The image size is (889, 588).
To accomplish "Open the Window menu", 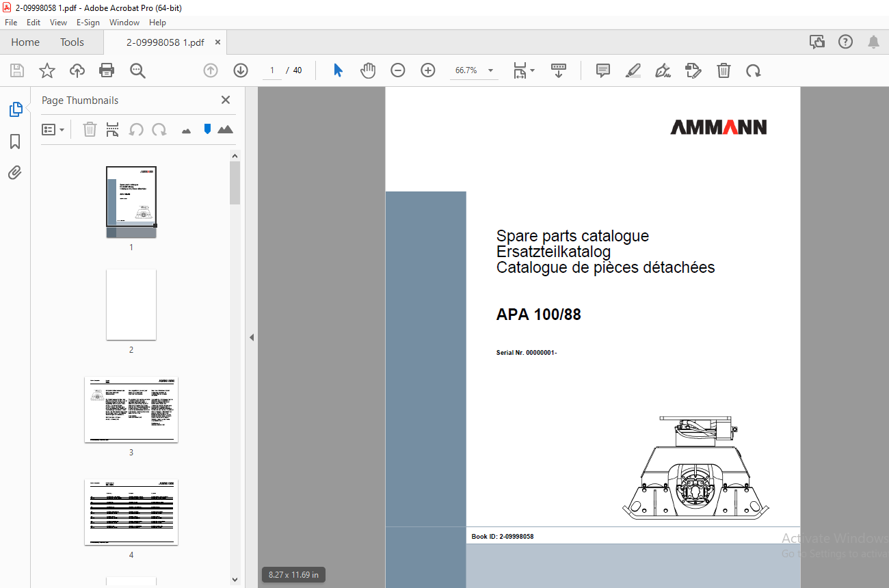I will pos(124,23).
